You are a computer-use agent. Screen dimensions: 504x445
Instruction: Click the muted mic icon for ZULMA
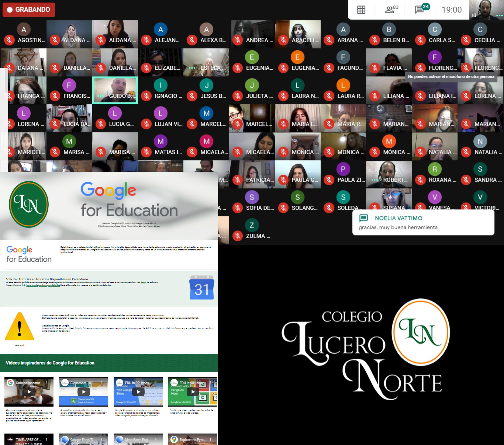pyautogui.click(x=238, y=236)
